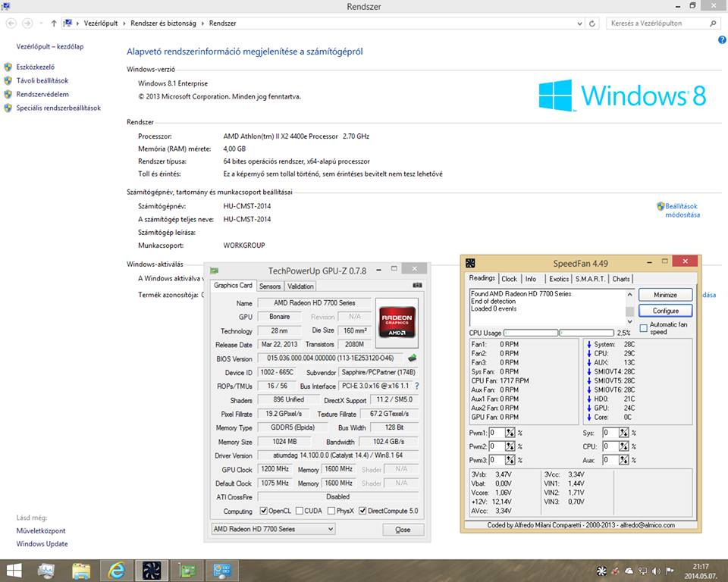Open the GPU-Z screenshot camera icon
This screenshot has width=728, height=582.
point(417,286)
